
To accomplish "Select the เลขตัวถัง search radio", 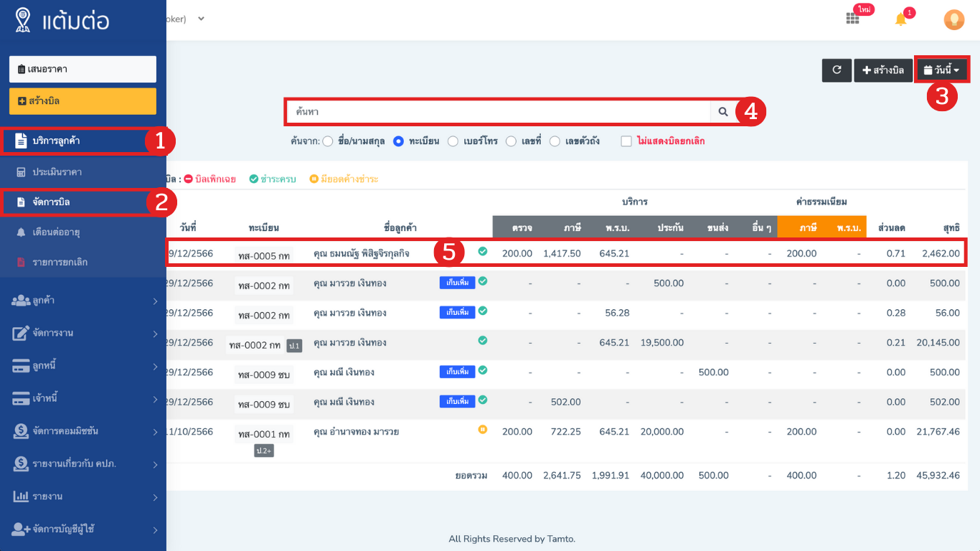I will click(x=555, y=141).
